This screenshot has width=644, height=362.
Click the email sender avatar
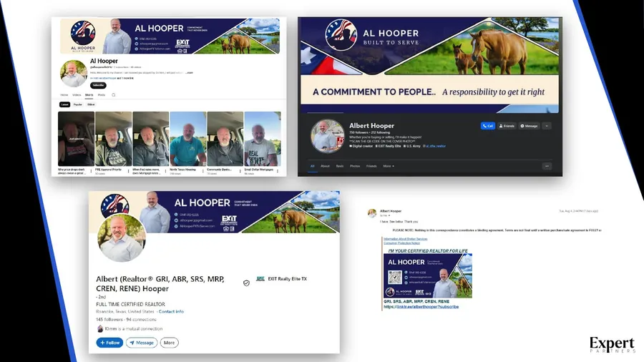point(372,212)
